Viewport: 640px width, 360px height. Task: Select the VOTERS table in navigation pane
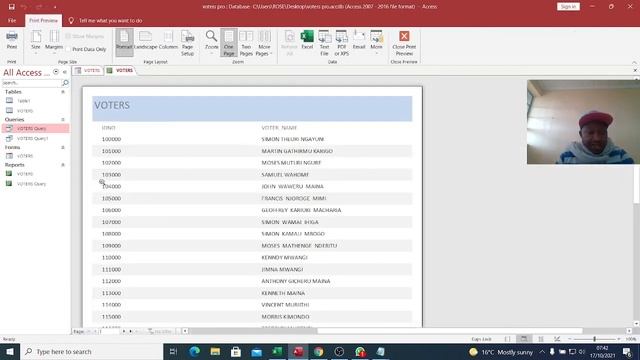[36, 111]
